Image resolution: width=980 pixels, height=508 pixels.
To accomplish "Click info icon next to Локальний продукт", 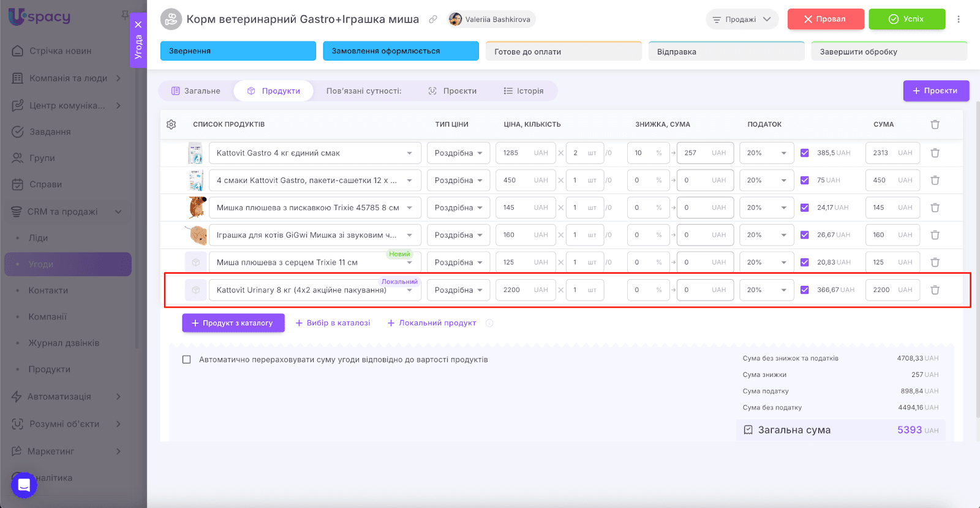I will pyautogui.click(x=489, y=323).
